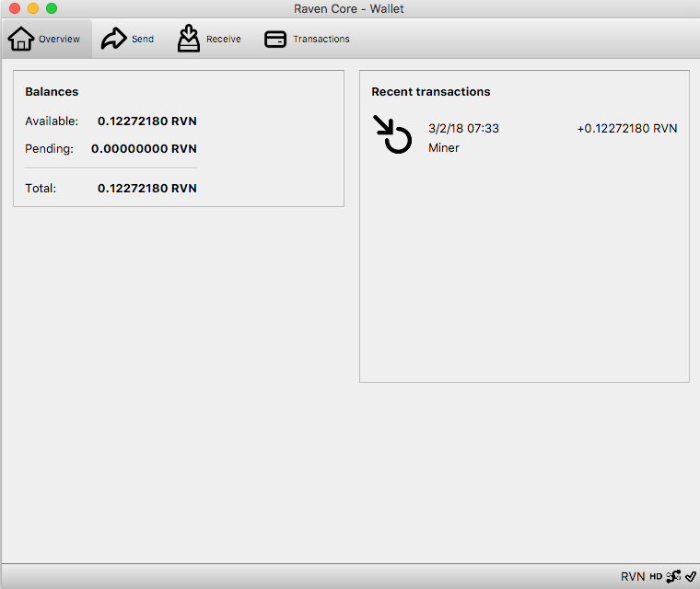Switch to the Send tab
Screen dimensions: 700x589
[128, 39]
